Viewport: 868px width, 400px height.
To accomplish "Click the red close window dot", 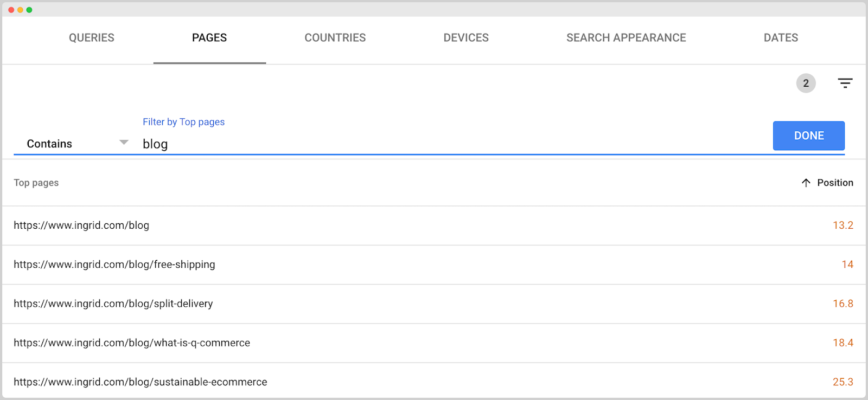I will (11, 10).
